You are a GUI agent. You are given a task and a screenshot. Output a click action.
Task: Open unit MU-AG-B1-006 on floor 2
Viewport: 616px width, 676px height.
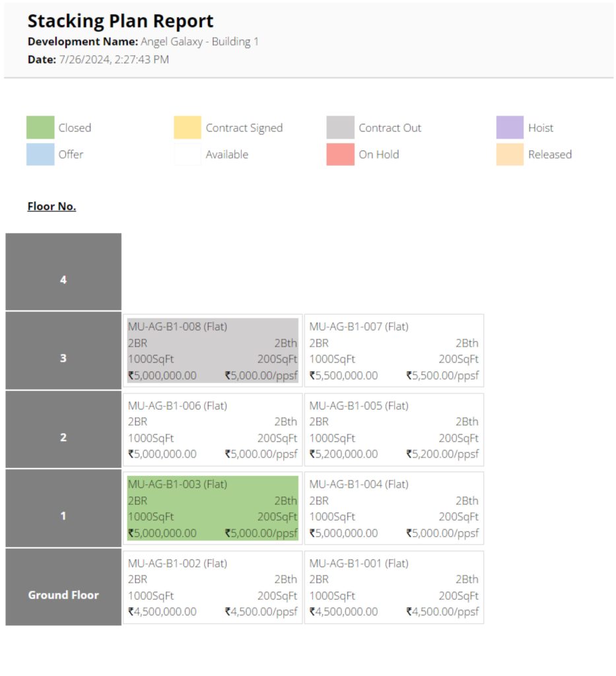click(x=213, y=430)
